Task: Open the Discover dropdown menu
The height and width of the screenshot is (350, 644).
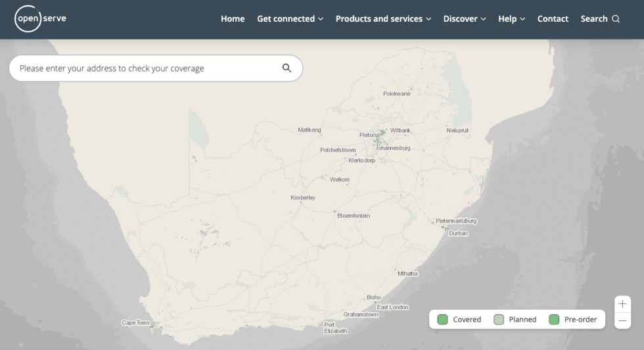Action: [465, 19]
